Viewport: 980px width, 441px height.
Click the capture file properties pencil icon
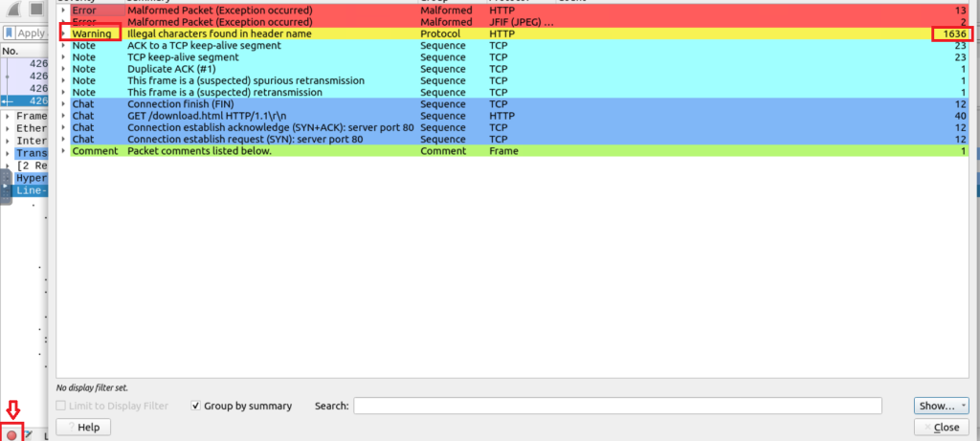tap(29, 435)
